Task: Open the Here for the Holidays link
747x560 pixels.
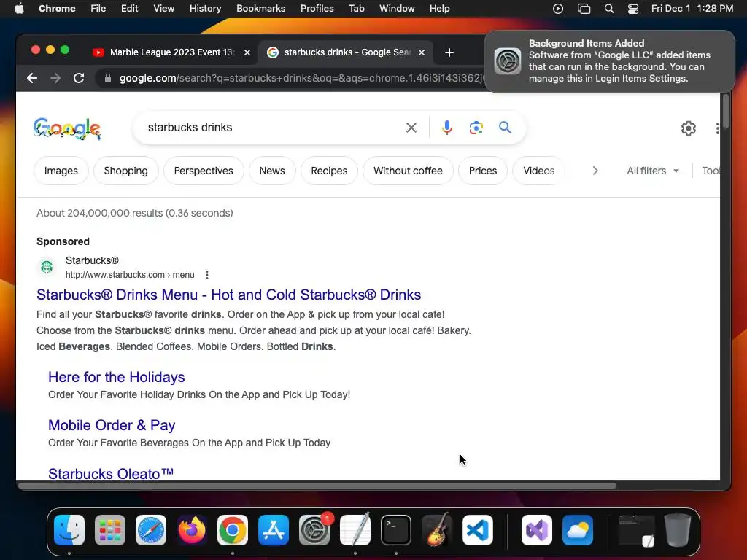Action: click(x=116, y=377)
